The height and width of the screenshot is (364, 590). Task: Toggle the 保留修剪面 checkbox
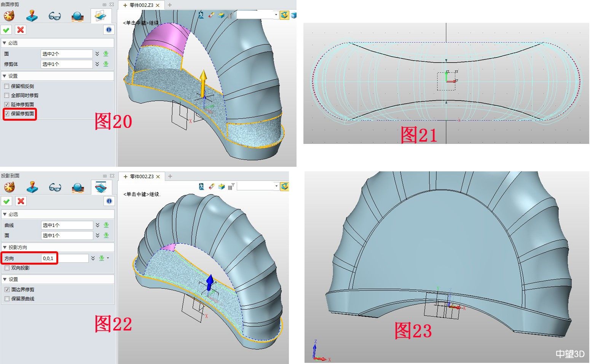[x=6, y=113]
